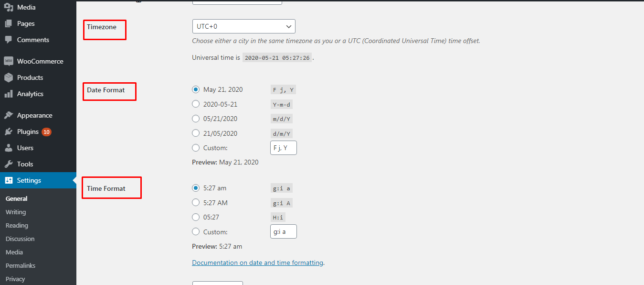The height and width of the screenshot is (285, 644).
Task: Choose the 21/05/2020 date format option
Action: (196, 133)
